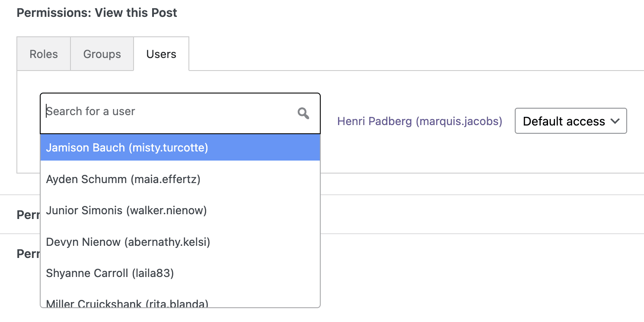Image resolution: width=644 pixels, height=322 pixels.
Task: Click the chevron arrow beside Default access
Action: click(x=615, y=121)
